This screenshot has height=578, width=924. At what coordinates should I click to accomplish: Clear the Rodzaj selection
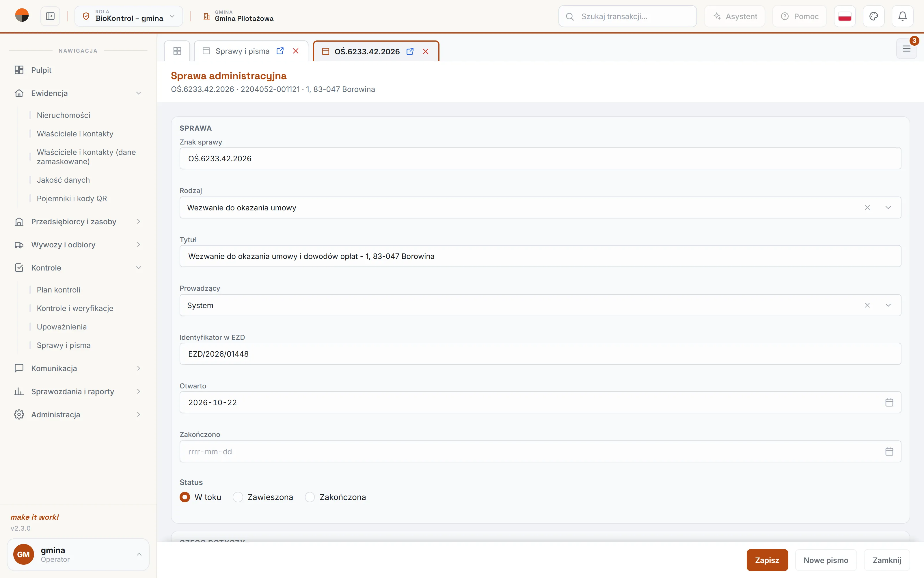[x=867, y=208]
